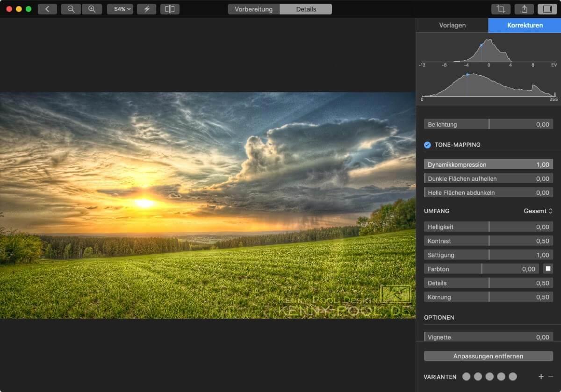This screenshot has height=392, width=561.
Task: Click the white Farbton color swatch
Action: (548, 269)
